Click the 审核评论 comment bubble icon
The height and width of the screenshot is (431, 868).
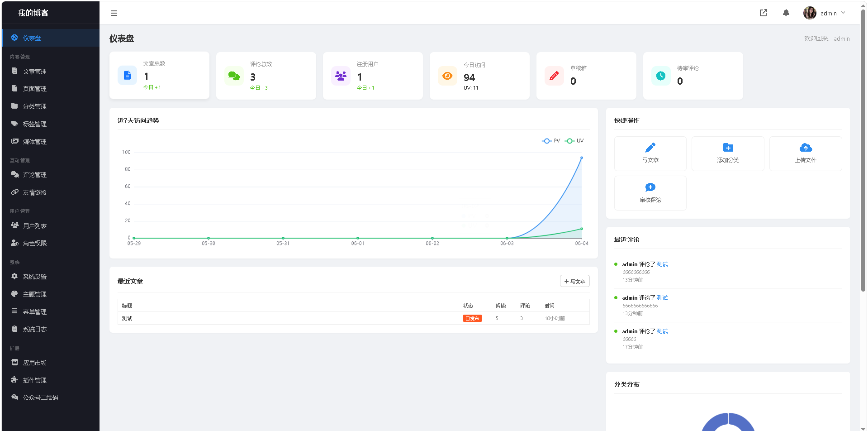tap(650, 187)
